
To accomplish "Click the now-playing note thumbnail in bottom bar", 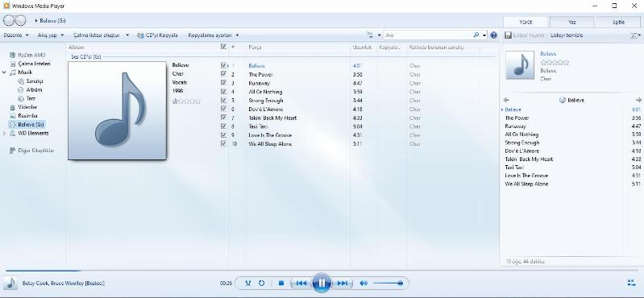I will (x=10, y=283).
